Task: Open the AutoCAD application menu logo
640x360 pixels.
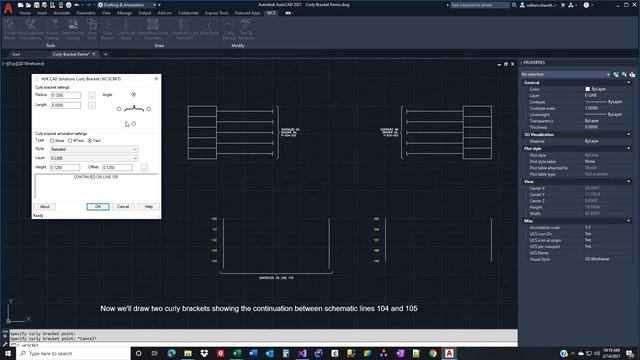Action: point(8,8)
